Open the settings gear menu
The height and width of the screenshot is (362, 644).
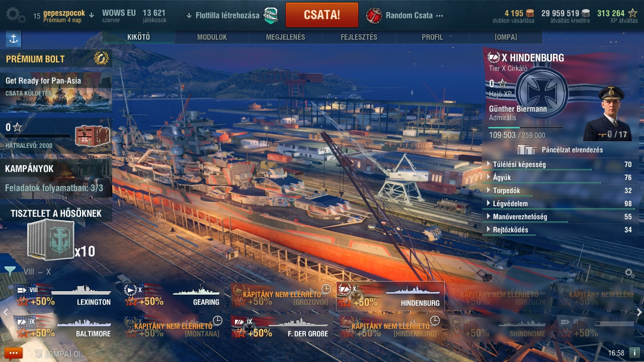[15, 15]
